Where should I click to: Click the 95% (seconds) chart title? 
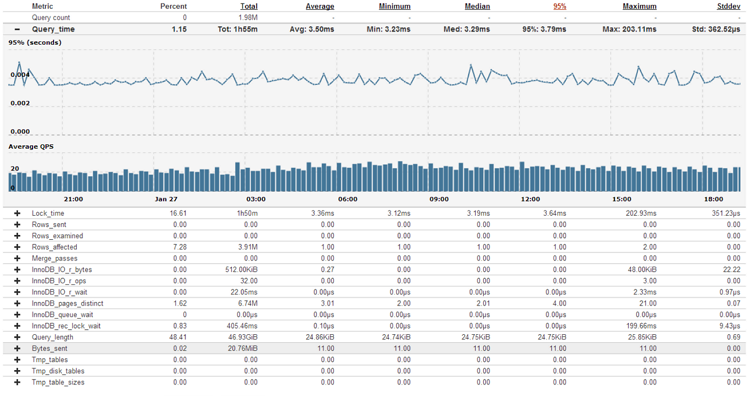click(35, 43)
